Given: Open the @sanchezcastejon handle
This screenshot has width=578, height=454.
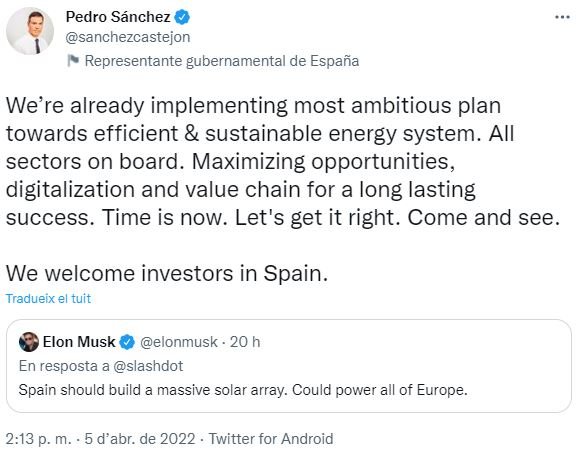Looking at the screenshot, I should (x=128, y=37).
